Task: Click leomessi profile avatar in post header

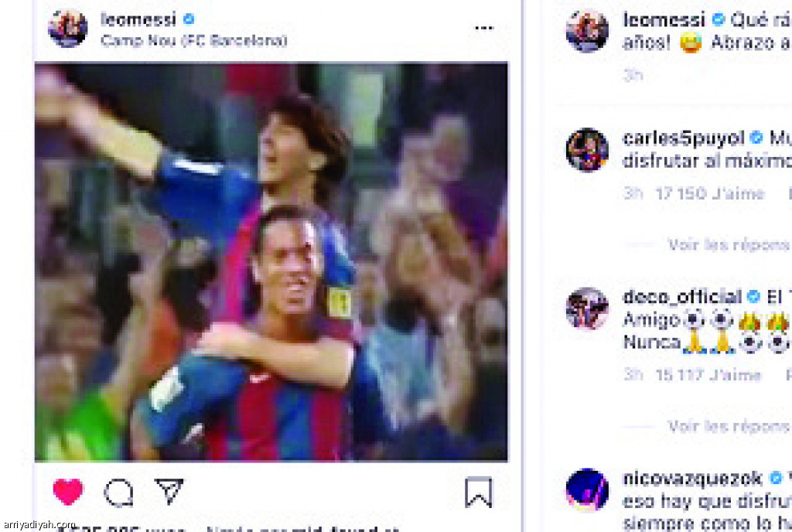Action: pyautogui.click(x=68, y=28)
